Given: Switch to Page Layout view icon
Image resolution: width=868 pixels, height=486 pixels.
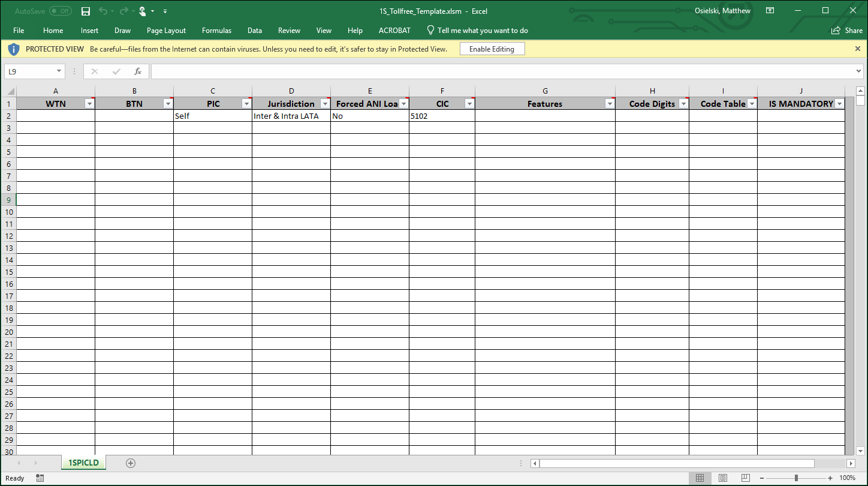Looking at the screenshot, I should [722, 478].
